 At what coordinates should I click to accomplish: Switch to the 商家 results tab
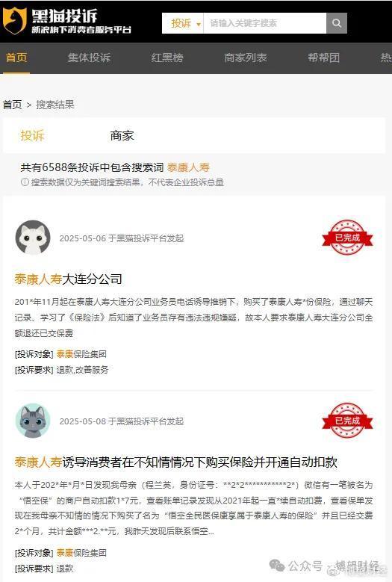(122, 135)
